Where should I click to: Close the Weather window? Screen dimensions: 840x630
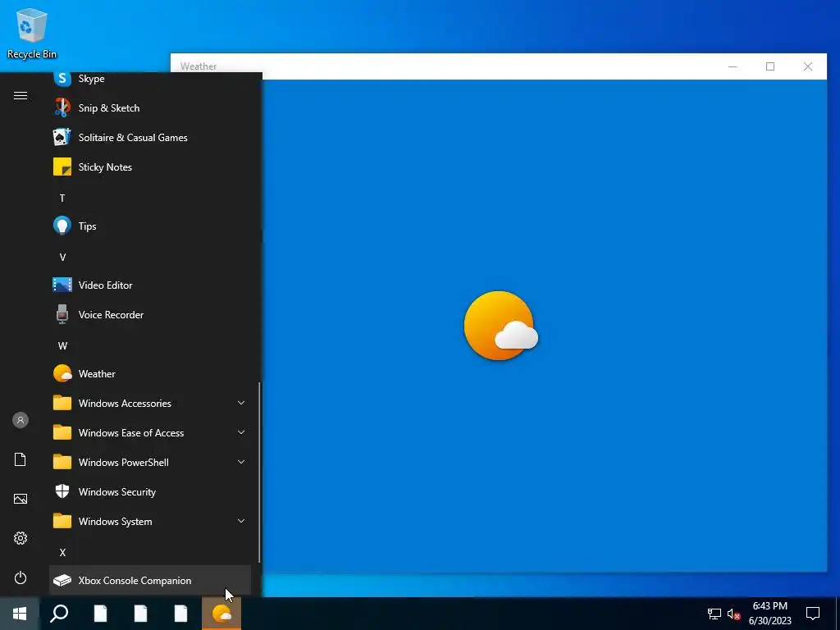tap(807, 66)
